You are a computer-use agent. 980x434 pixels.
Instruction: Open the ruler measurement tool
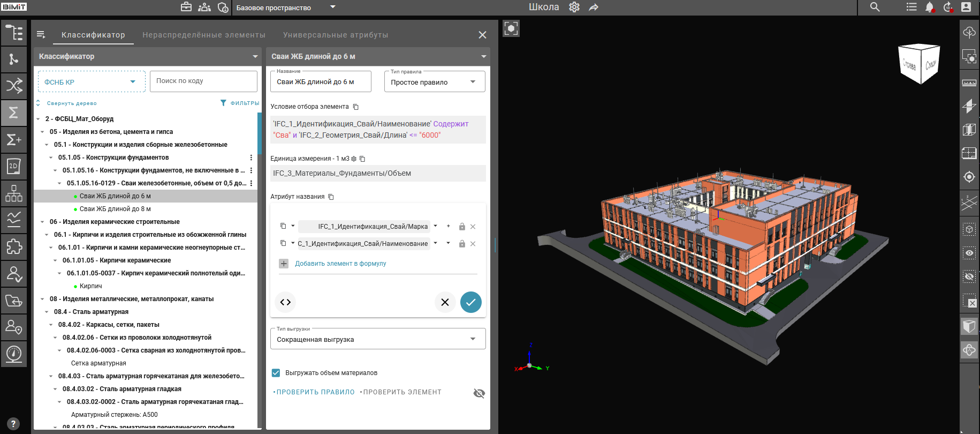(x=969, y=83)
